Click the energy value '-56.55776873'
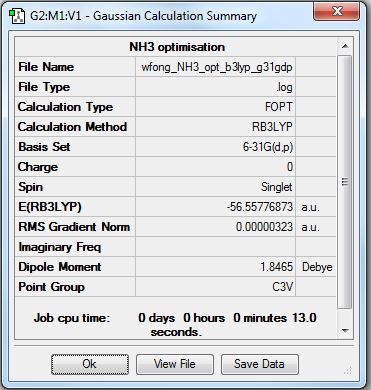Screen dimensions: 371x390 [x=260, y=207]
